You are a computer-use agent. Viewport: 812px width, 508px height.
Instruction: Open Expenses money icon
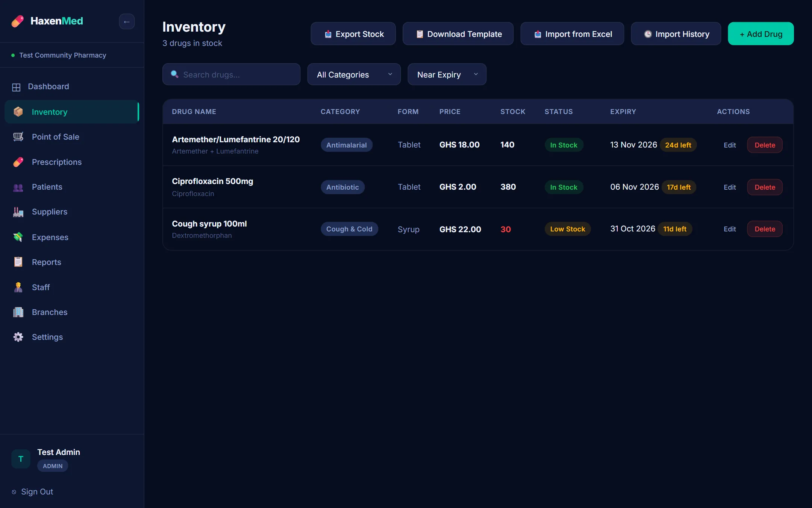click(x=18, y=237)
